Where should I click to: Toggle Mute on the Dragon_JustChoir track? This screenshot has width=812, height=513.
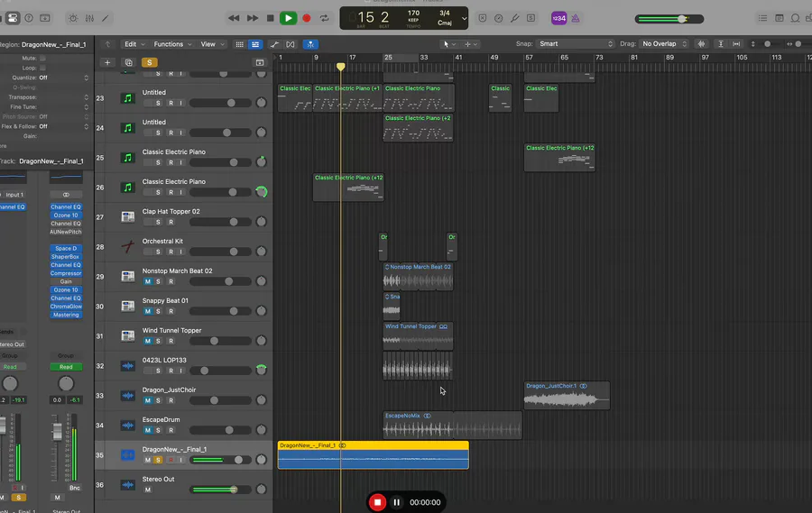click(x=148, y=400)
